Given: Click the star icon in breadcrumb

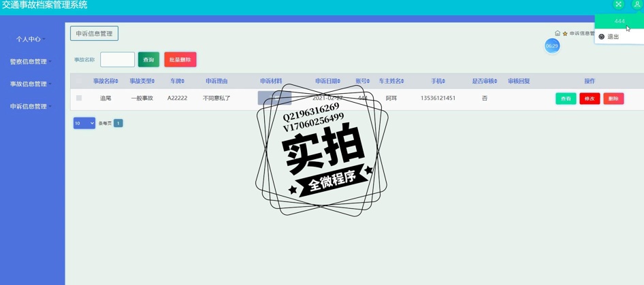Looking at the screenshot, I should point(565,33).
